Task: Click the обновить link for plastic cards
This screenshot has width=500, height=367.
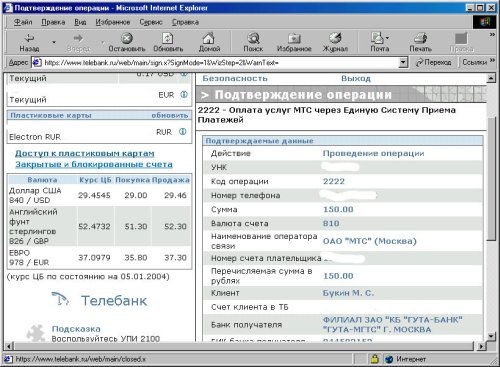Action: point(170,115)
